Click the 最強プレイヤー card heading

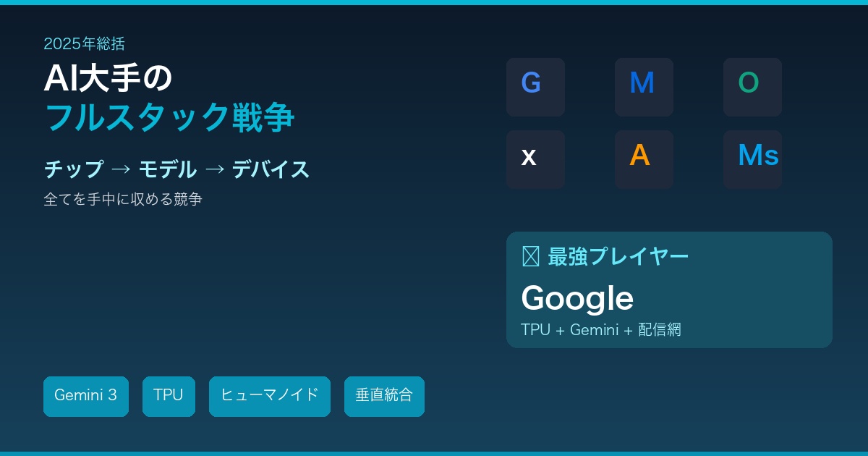pos(618,256)
